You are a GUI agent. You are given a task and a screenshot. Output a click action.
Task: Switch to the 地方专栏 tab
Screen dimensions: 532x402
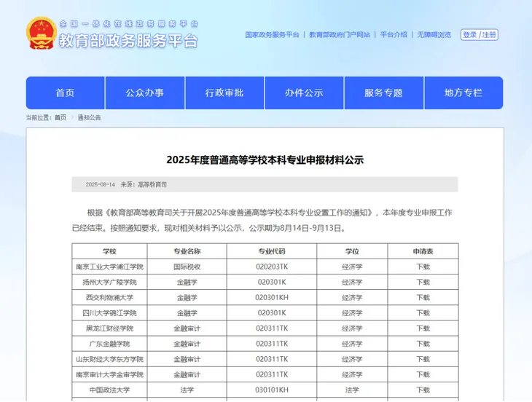click(x=463, y=92)
